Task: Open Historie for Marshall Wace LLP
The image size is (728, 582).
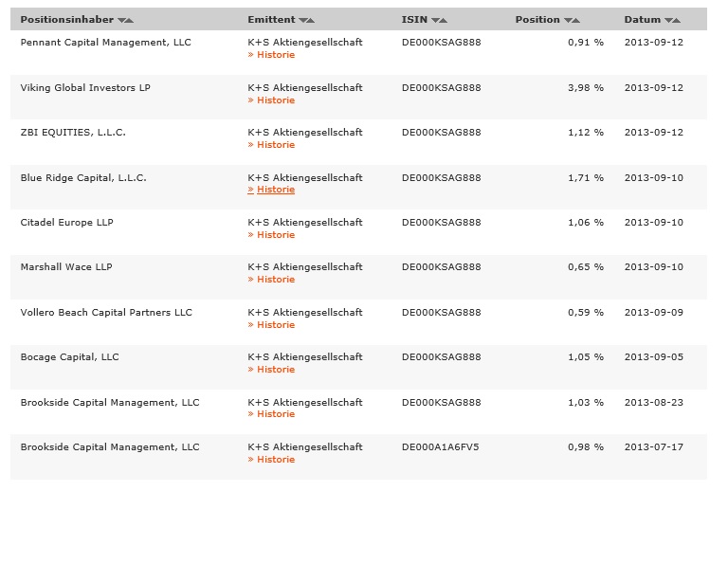Action: [x=271, y=280]
